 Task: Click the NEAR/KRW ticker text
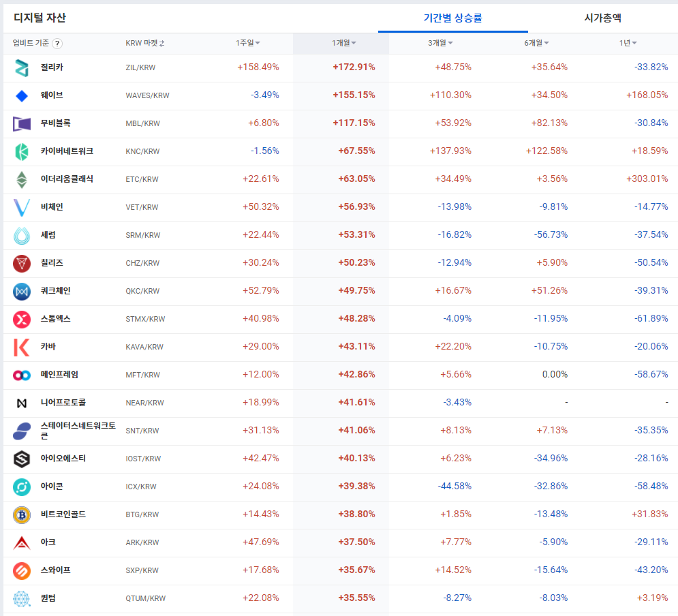[x=145, y=403]
